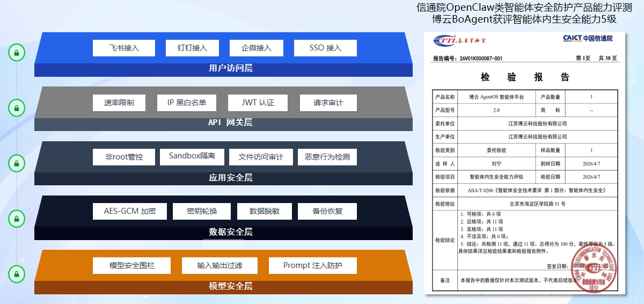Image resolution: width=644 pixels, height=304 pixels.
Task: Pick the AES-GCM 加密 box
Action: click(x=130, y=211)
